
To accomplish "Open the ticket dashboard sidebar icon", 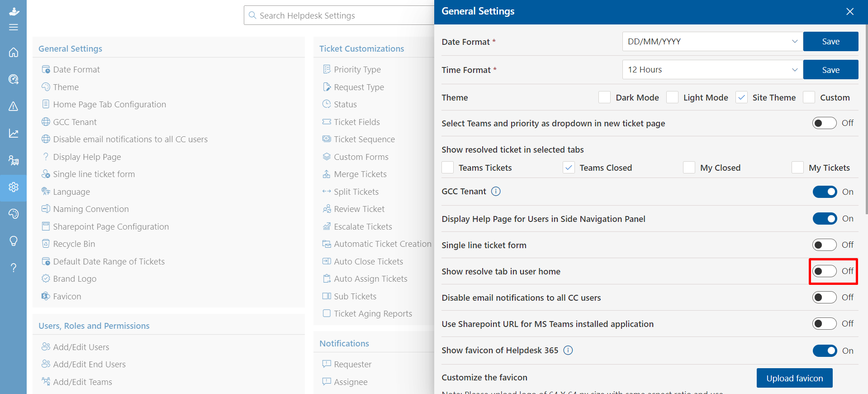I will click(x=14, y=79).
